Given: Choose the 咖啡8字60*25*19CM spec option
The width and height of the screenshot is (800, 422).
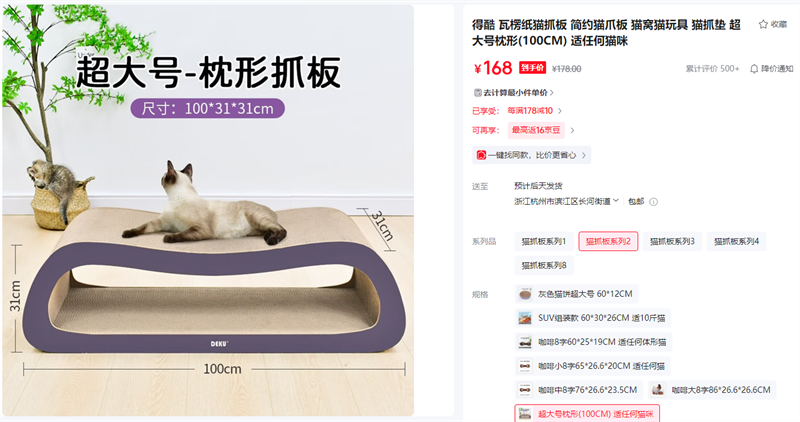Looking at the screenshot, I should (593, 342).
